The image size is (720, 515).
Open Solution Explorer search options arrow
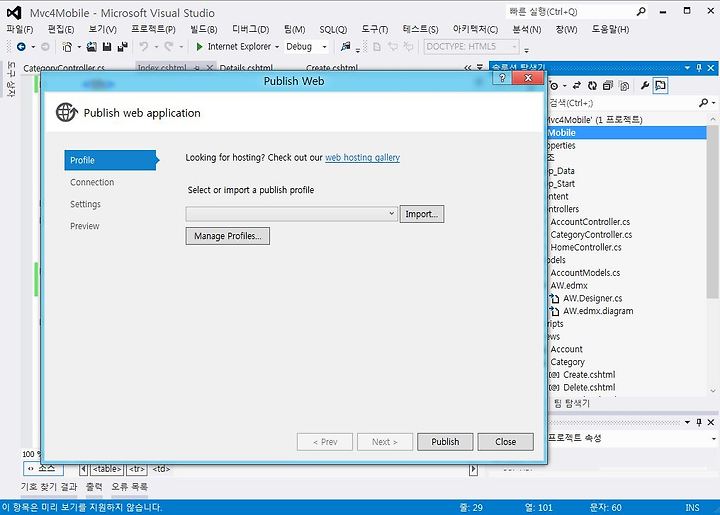tap(714, 103)
